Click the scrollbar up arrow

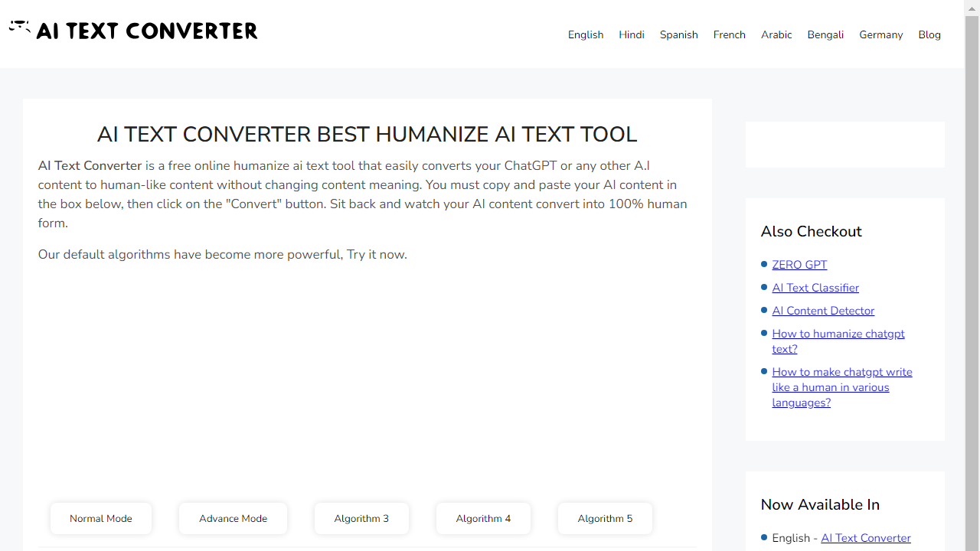(x=972, y=8)
